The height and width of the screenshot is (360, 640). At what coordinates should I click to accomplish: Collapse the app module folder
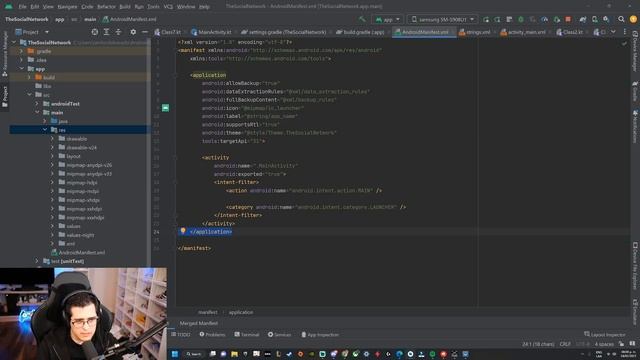21,69
